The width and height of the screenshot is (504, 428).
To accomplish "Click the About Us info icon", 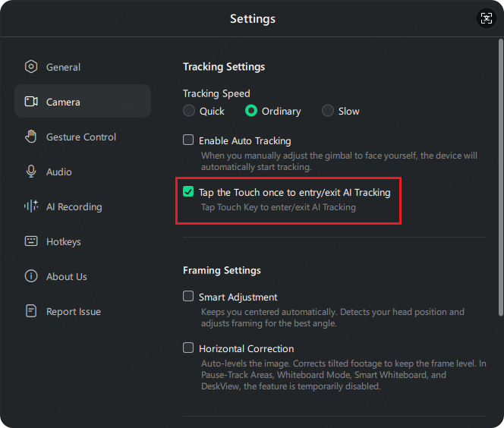I will click(x=31, y=276).
